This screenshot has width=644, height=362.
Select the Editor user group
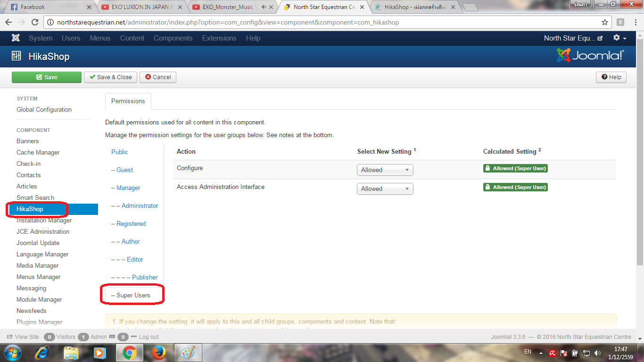pyautogui.click(x=127, y=260)
